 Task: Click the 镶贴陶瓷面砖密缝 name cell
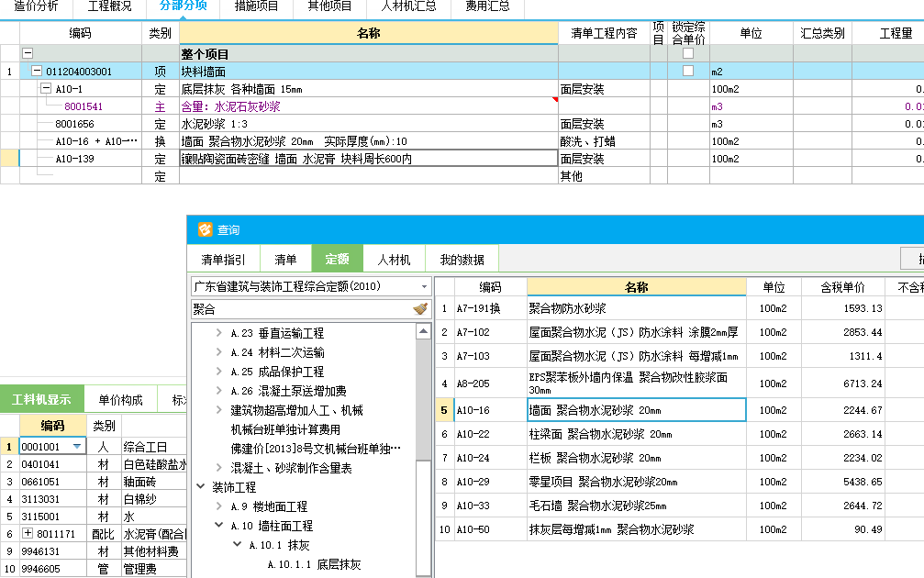368,159
